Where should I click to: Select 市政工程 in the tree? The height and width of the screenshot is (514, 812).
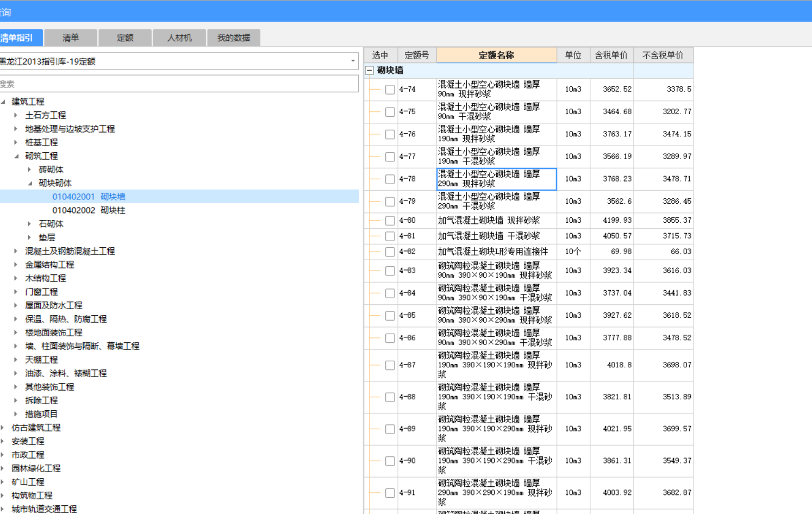pyautogui.click(x=28, y=455)
